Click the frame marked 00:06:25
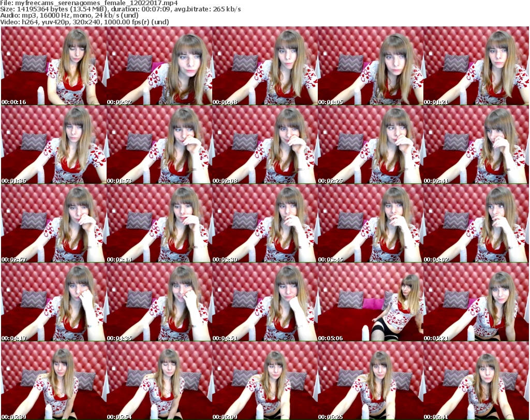530x420 pixels. (x=371, y=381)
